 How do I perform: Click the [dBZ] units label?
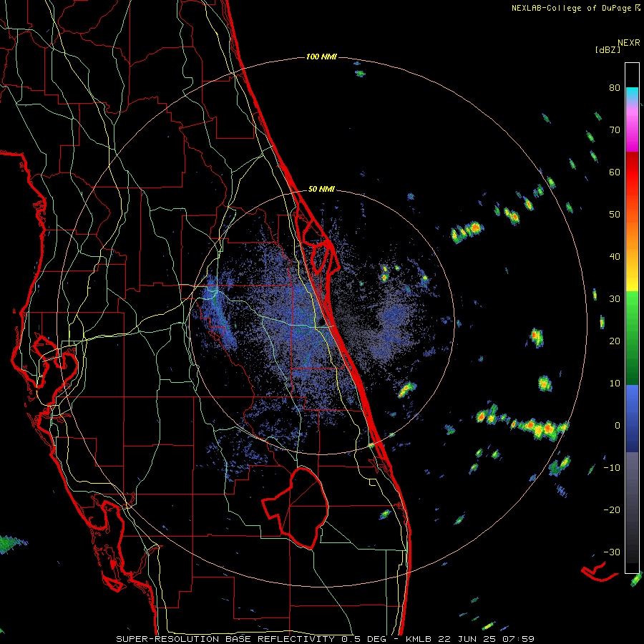point(608,49)
